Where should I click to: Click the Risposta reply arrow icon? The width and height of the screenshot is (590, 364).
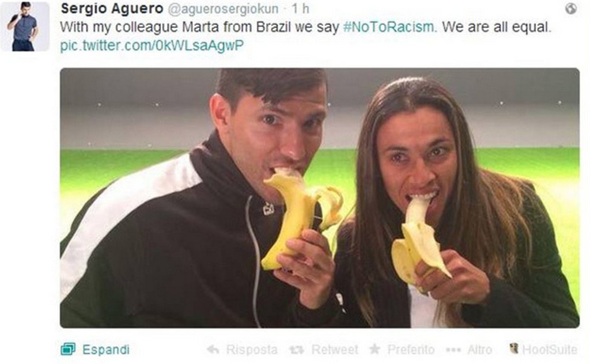point(213,350)
